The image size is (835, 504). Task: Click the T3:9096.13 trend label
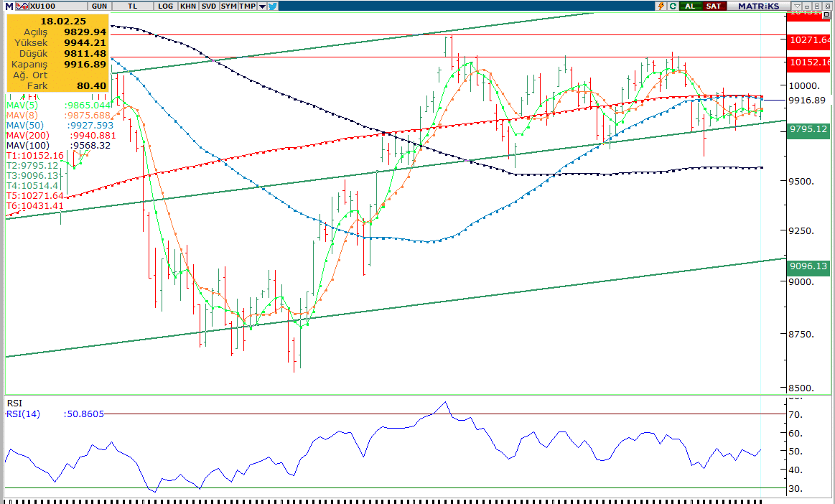click(x=32, y=176)
